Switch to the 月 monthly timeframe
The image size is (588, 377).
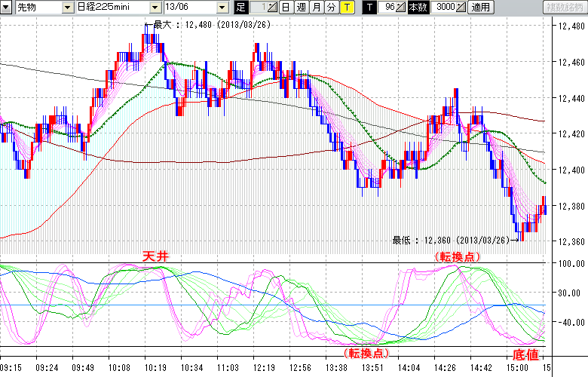pyautogui.click(x=316, y=8)
